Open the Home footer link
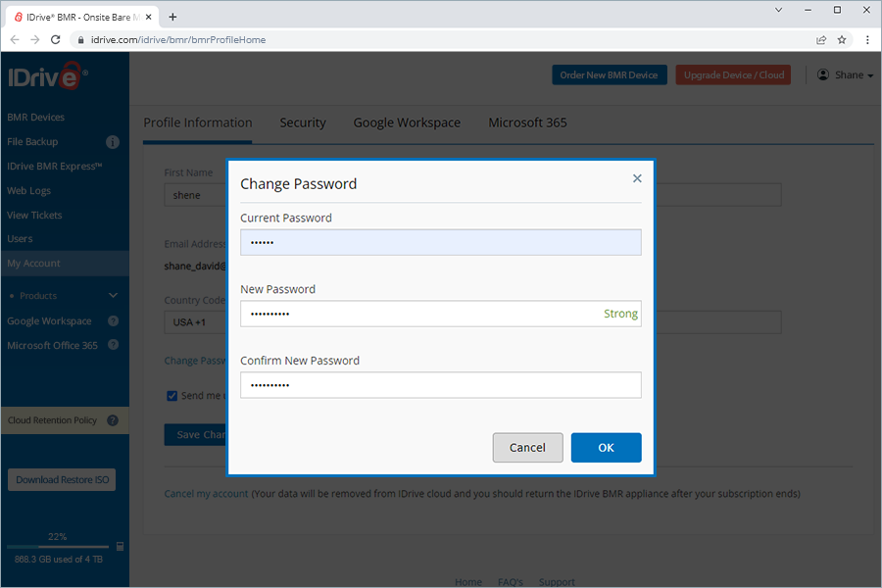Viewport: 882px width, 588px height. coord(468,582)
